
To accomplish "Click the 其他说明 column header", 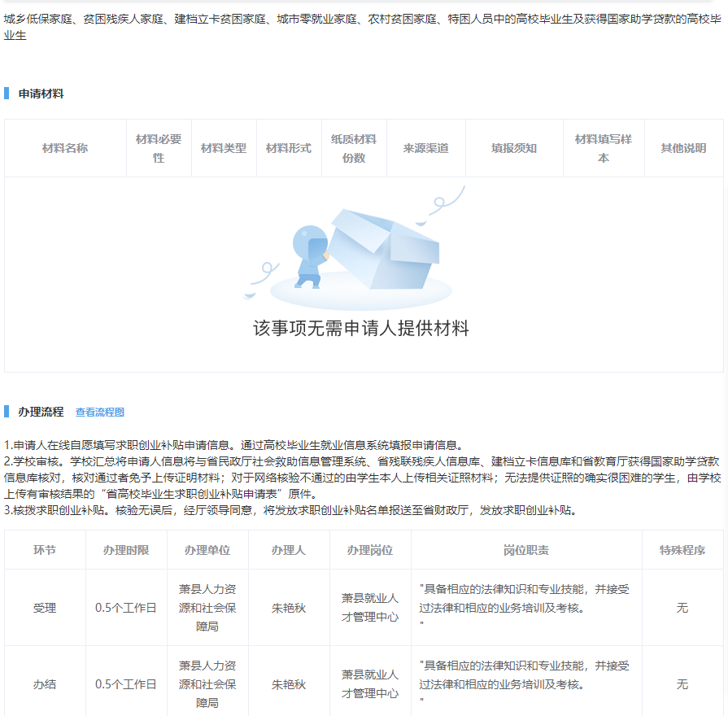I will [x=683, y=148].
